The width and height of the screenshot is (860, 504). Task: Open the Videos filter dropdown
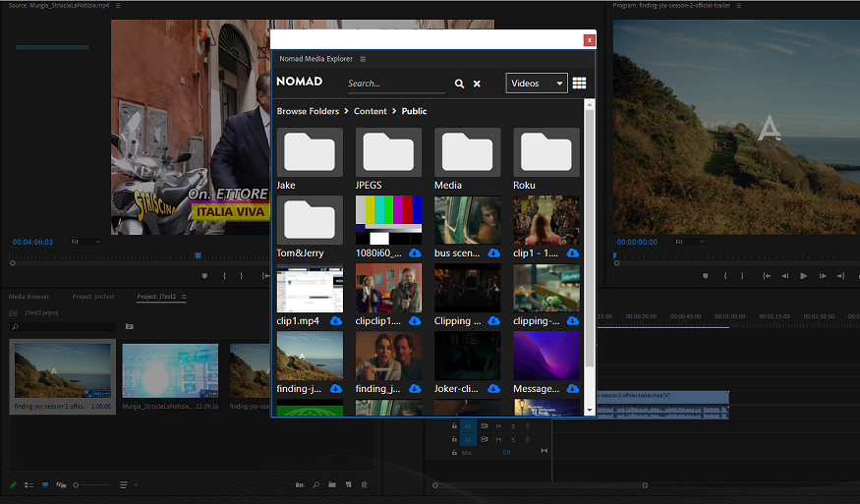click(537, 84)
